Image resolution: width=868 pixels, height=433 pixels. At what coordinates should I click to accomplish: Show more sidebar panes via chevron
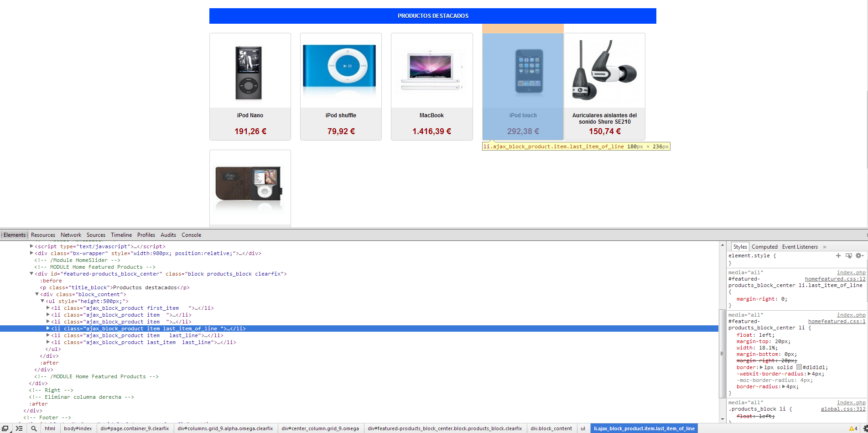click(825, 247)
